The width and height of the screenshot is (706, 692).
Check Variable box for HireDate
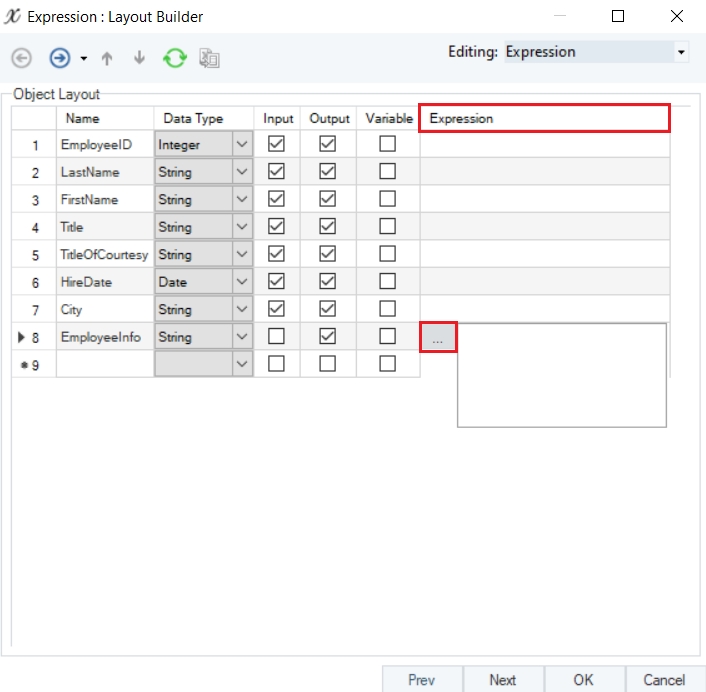tap(387, 281)
